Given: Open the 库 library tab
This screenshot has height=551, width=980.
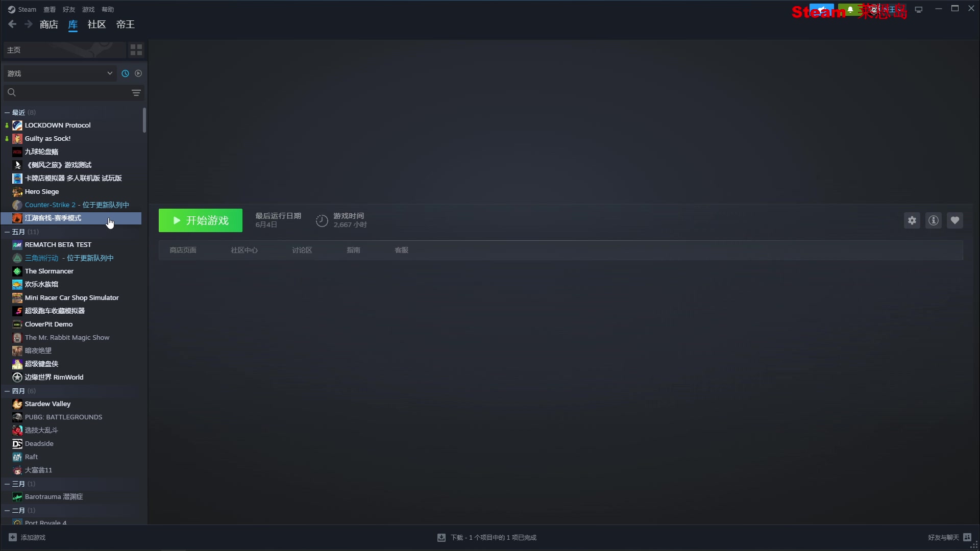Looking at the screenshot, I should [73, 24].
